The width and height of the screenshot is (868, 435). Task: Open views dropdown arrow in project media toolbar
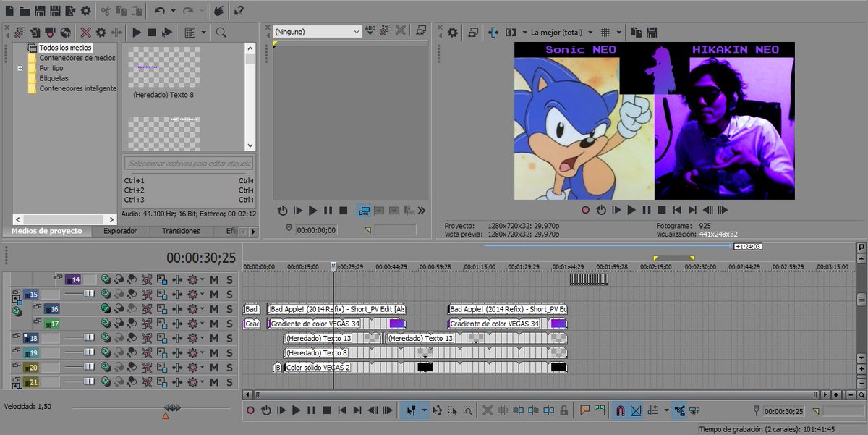tap(204, 33)
